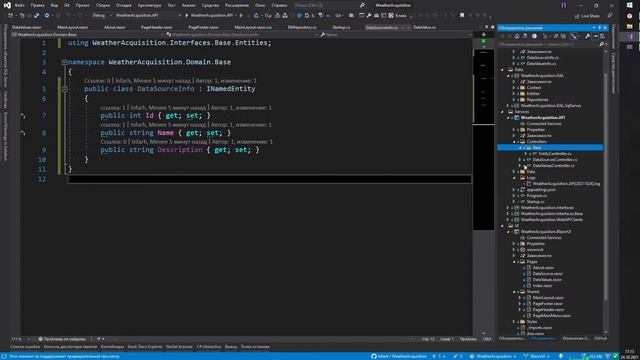Open the Отладка menu
The width and height of the screenshot is (640, 360).
pyautogui.click(x=124, y=5)
